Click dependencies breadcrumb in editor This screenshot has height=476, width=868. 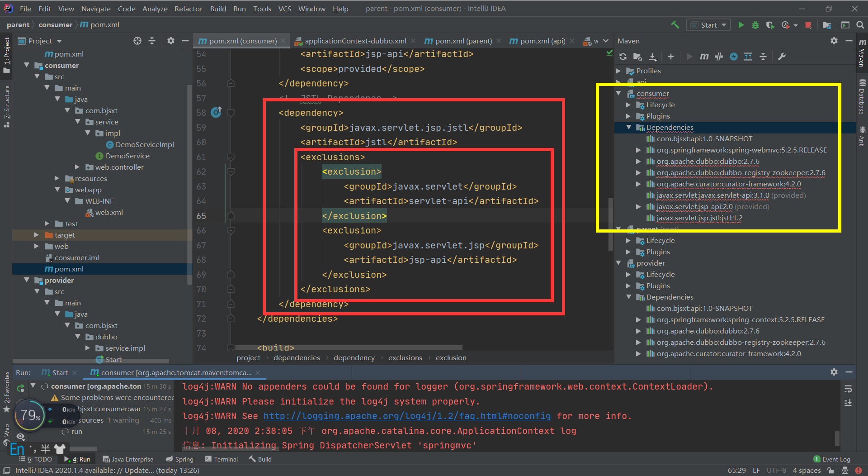click(x=297, y=357)
